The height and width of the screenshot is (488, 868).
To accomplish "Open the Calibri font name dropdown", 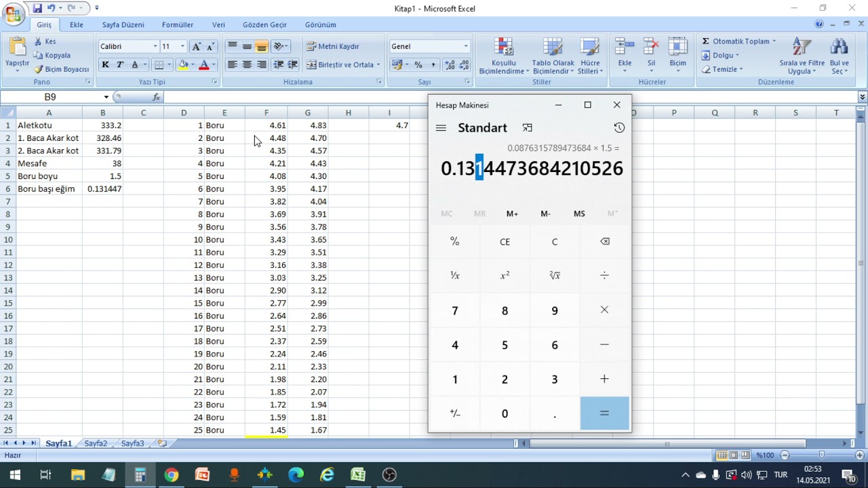I will [155, 47].
